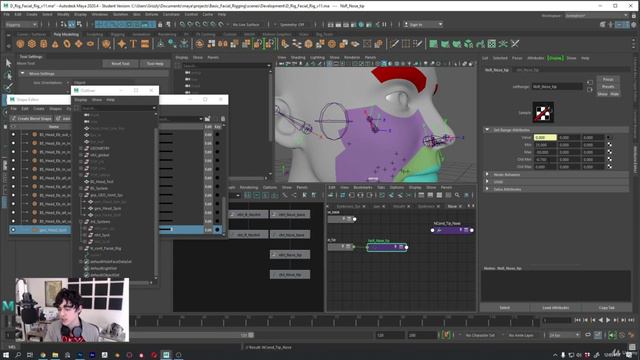Create a polygon cone from the shelf

click(55, 44)
